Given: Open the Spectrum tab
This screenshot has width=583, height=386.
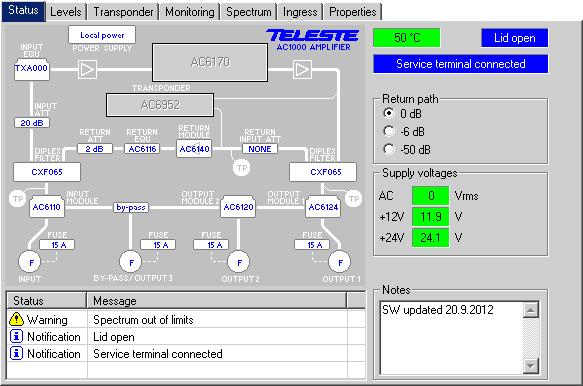Looking at the screenshot, I should 249,12.
